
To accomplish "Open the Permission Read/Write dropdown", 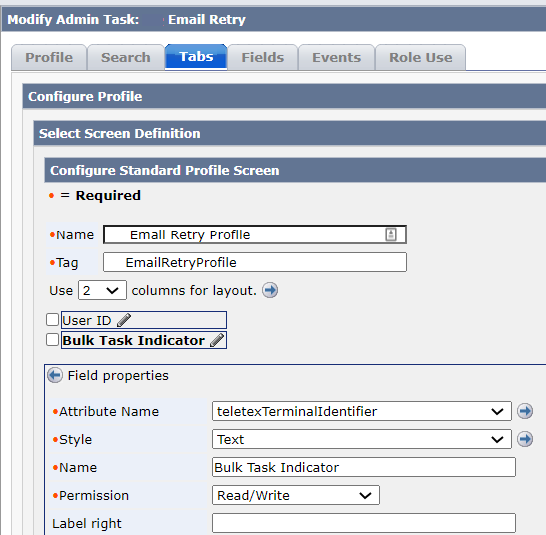I will coord(296,495).
